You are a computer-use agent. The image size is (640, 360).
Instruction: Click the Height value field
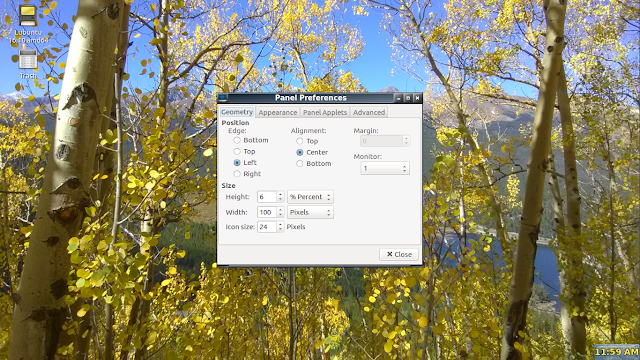[267, 197]
